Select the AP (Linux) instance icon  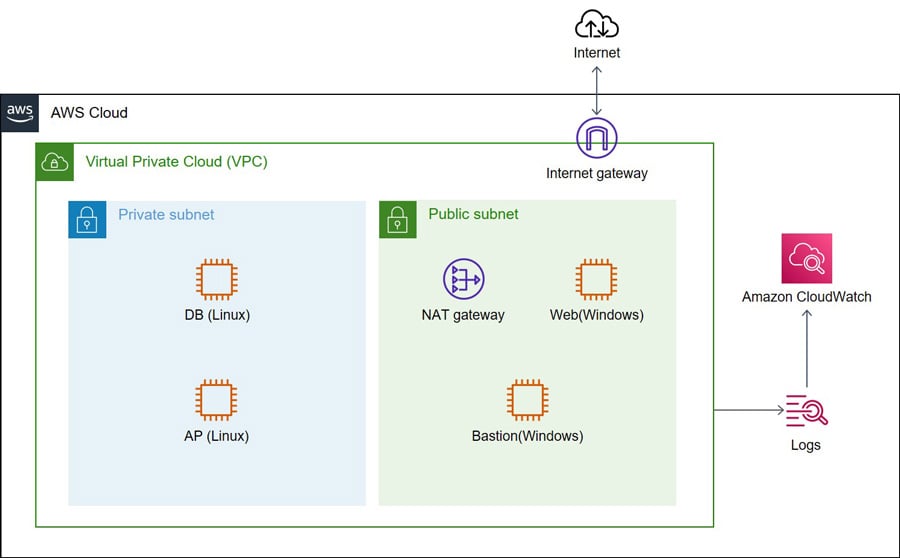[x=216, y=400]
